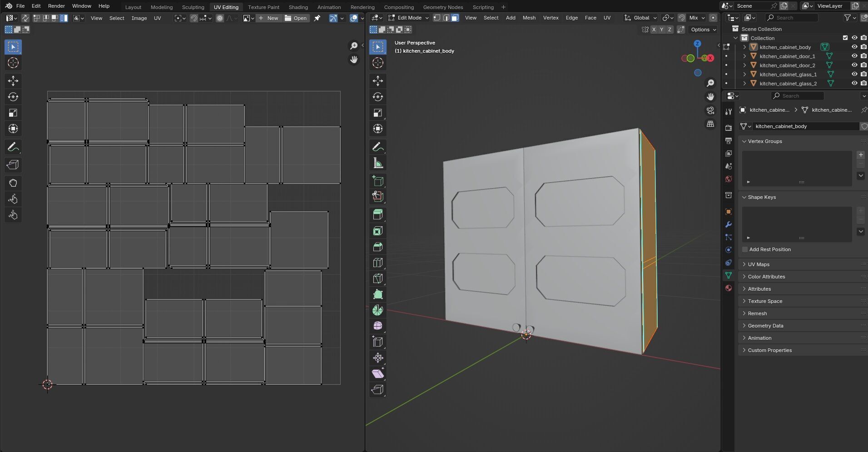
Task: Expand the Texture Space panel
Action: (802, 301)
